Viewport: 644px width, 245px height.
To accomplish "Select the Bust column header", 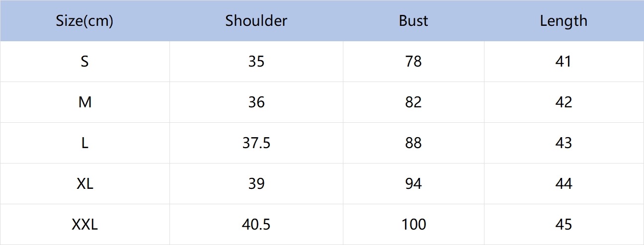I will [413, 21].
